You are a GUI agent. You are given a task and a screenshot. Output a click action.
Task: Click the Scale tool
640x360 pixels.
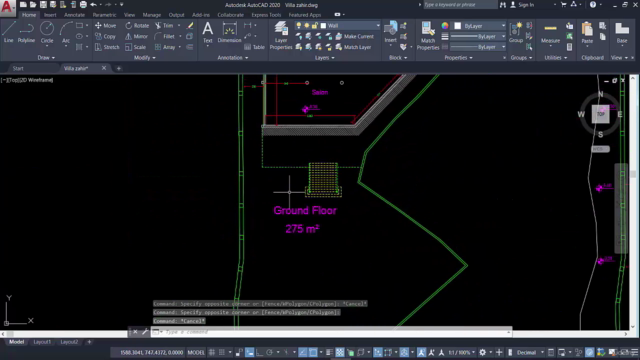[x=136, y=47]
